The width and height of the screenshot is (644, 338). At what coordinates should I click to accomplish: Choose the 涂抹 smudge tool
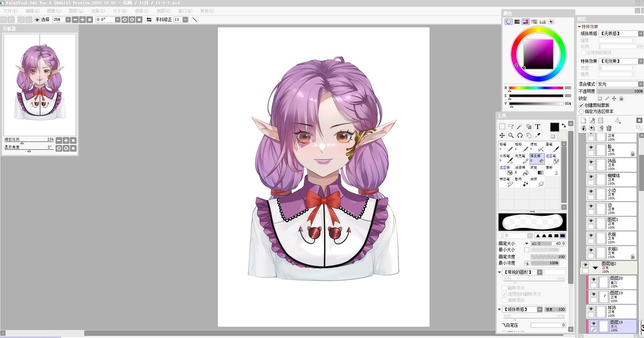click(x=537, y=182)
